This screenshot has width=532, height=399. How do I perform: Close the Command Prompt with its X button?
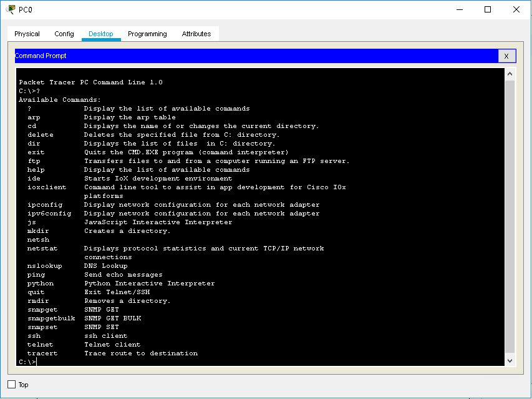(507, 56)
